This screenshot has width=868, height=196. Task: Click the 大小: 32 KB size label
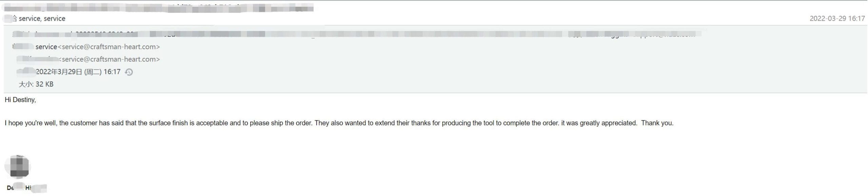36,84
